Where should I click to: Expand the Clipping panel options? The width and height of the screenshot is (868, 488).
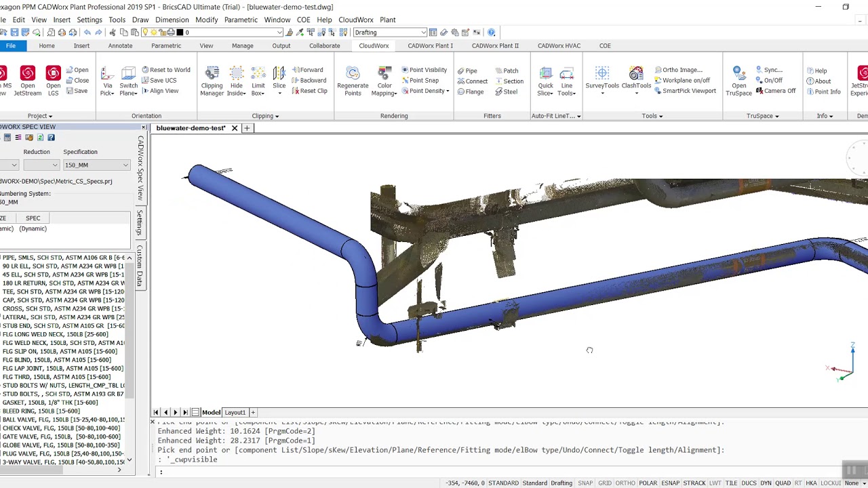click(265, 116)
